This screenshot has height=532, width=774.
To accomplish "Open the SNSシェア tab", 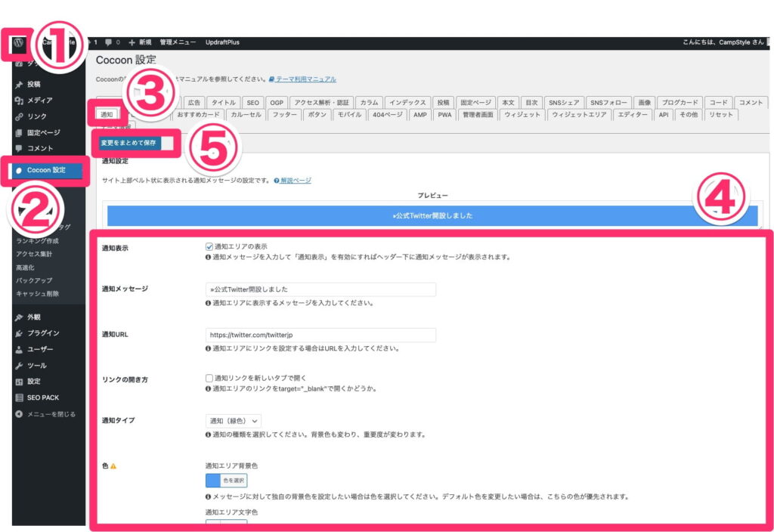I will click(564, 103).
